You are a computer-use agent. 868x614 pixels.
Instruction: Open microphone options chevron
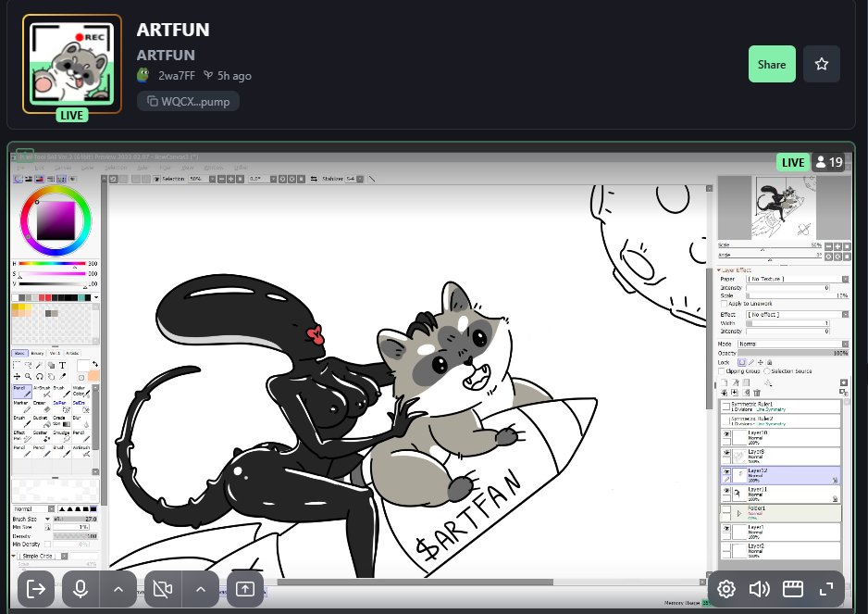coord(118,589)
